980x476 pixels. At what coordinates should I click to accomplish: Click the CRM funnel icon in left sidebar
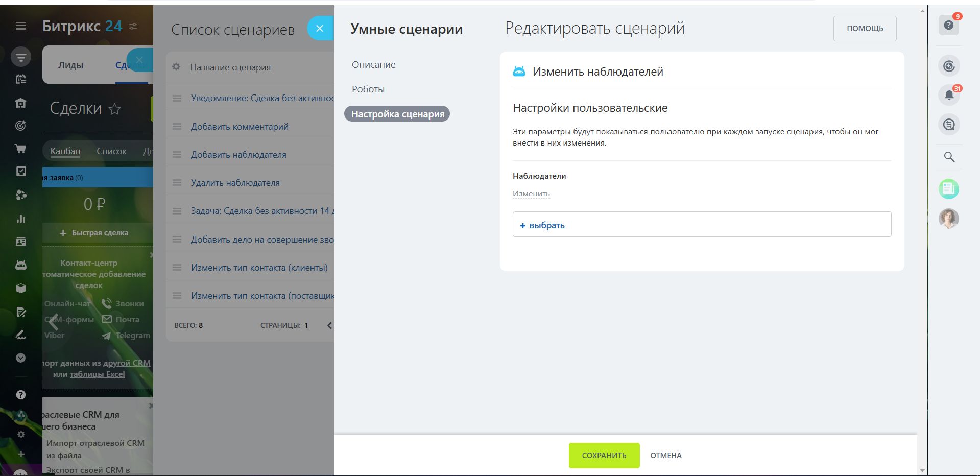[x=21, y=57]
